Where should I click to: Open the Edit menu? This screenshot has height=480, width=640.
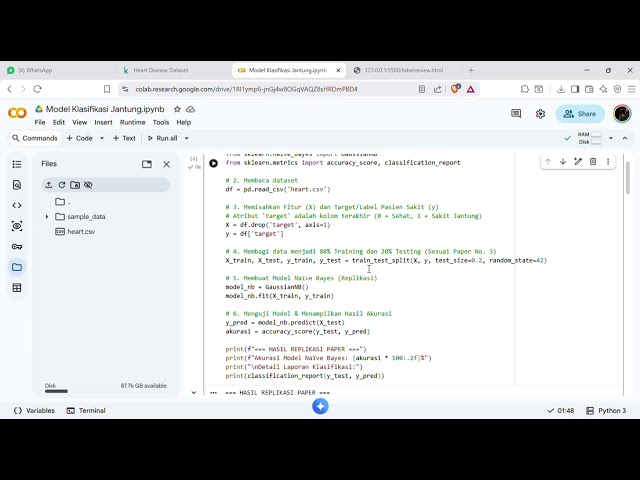coord(59,122)
